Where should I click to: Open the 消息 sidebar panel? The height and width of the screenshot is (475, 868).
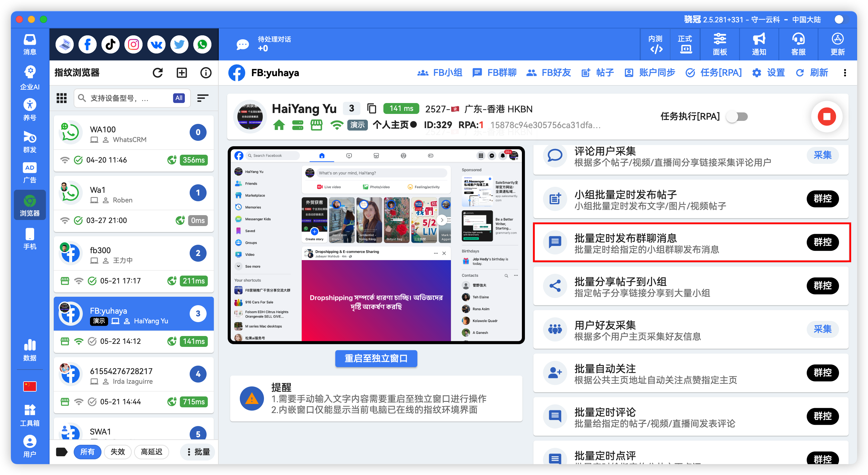coord(30,44)
